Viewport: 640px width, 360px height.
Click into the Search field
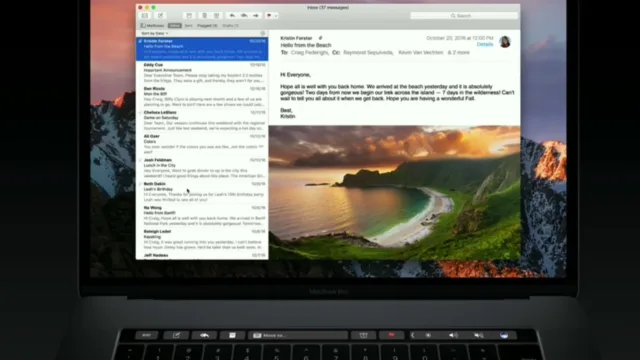click(x=464, y=16)
